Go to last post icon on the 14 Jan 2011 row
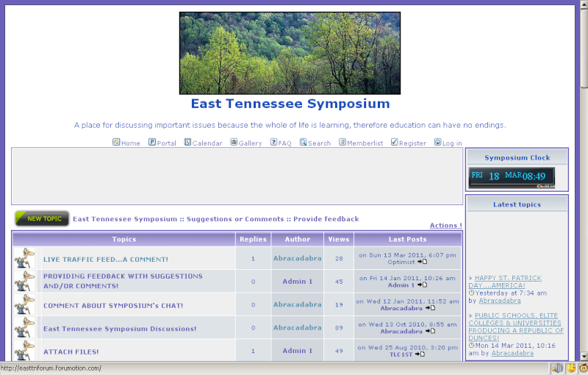The image size is (588, 375). pos(422,285)
